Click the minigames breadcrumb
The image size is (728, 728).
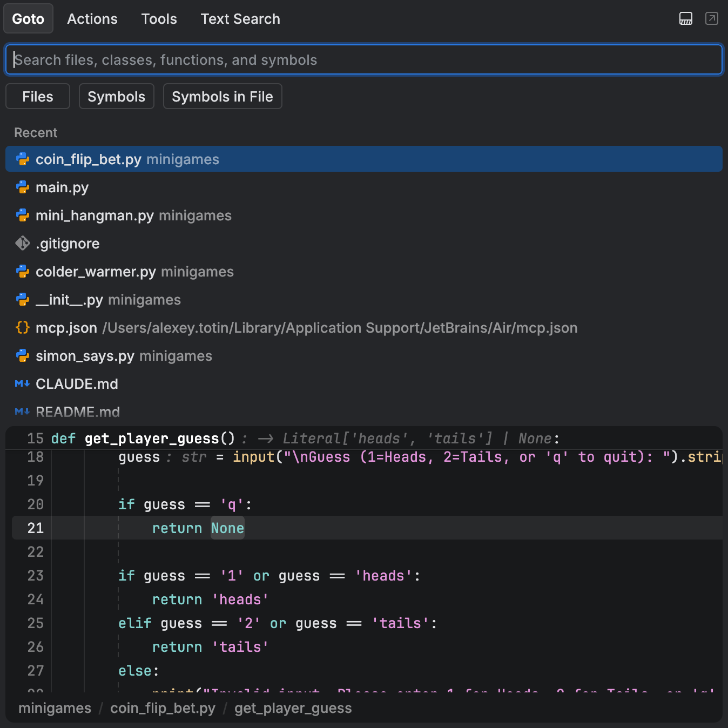pyautogui.click(x=55, y=708)
